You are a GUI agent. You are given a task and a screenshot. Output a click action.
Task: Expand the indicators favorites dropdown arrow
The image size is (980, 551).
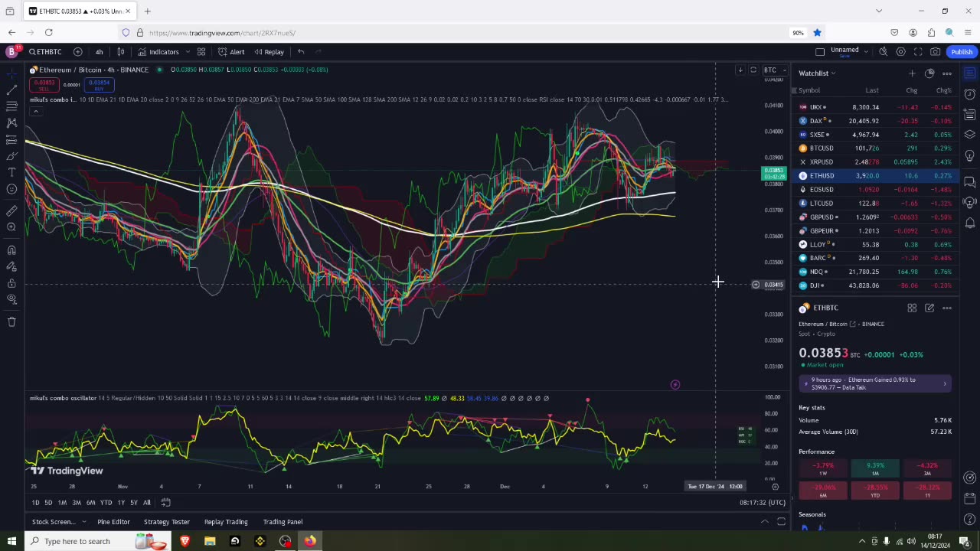click(186, 52)
